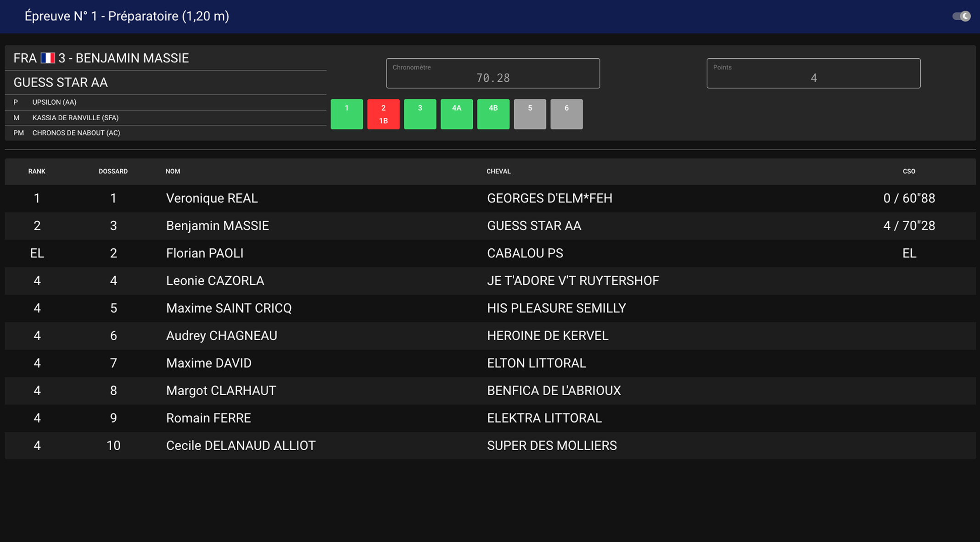Select Veronique REAL row
Viewport: 980px width, 542px height.
pyautogui.click(x=212, y=198)
